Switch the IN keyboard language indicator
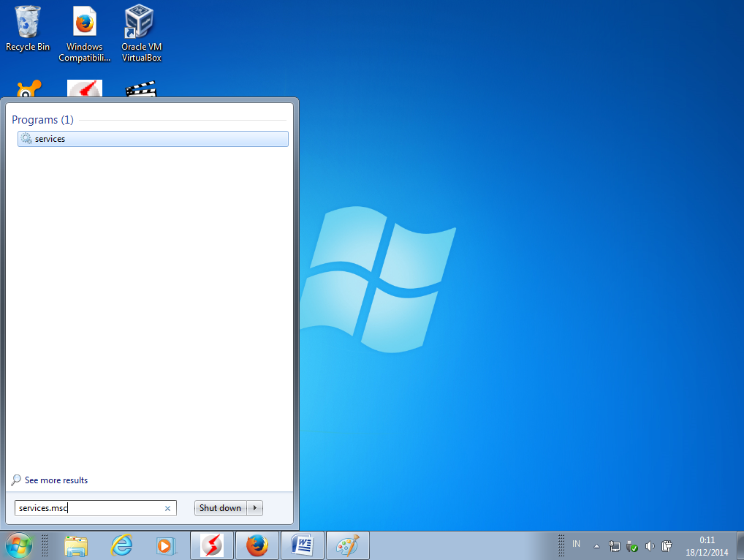Viewport: 744px width, 560px height. tap(577, 545)
